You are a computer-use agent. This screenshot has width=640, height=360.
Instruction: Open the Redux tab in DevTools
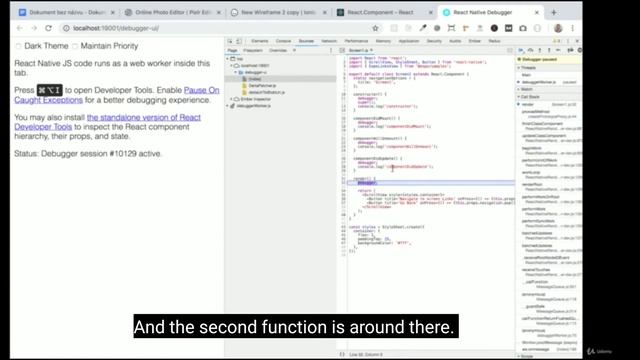tap(494, 41)
